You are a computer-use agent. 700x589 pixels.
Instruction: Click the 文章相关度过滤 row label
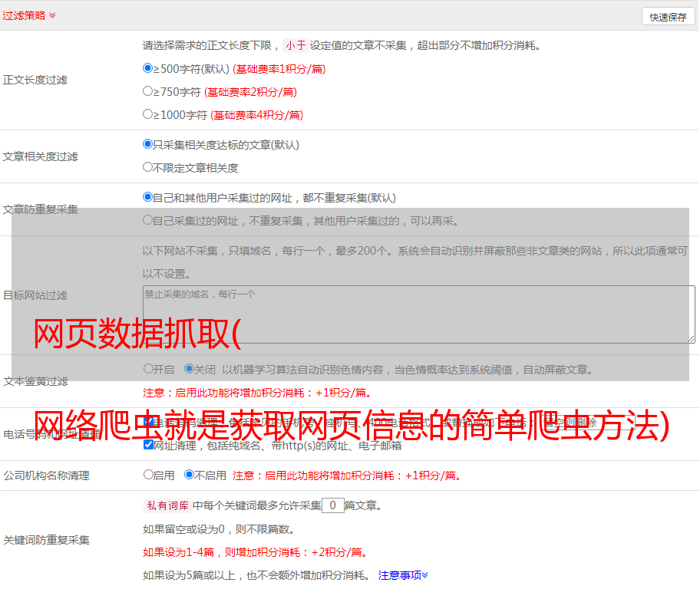[x=40, y=156]
